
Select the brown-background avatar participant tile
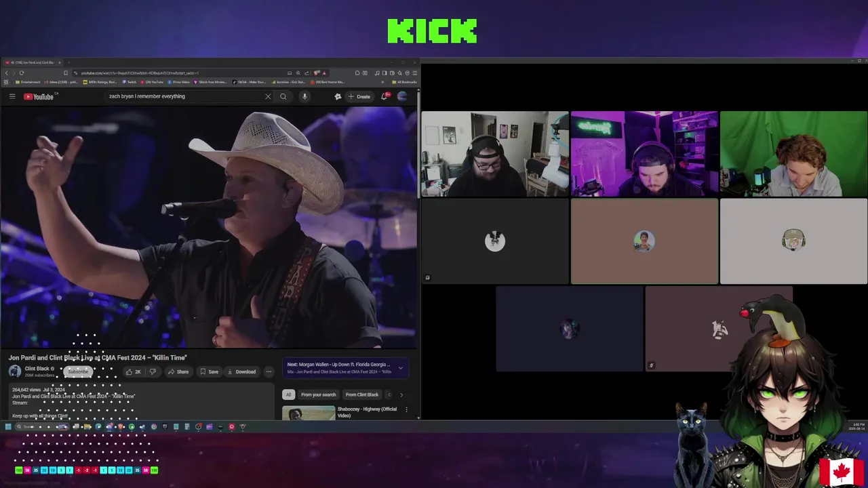[644, 241]
